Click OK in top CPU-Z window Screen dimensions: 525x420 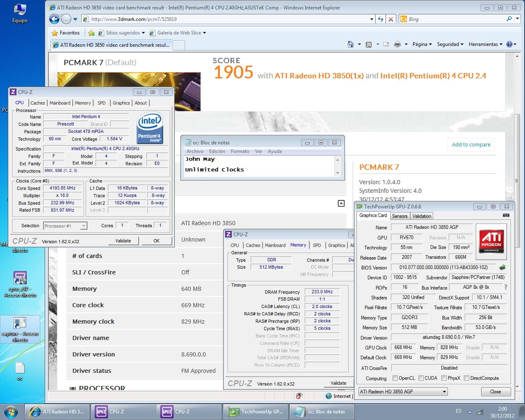(156, 241)
